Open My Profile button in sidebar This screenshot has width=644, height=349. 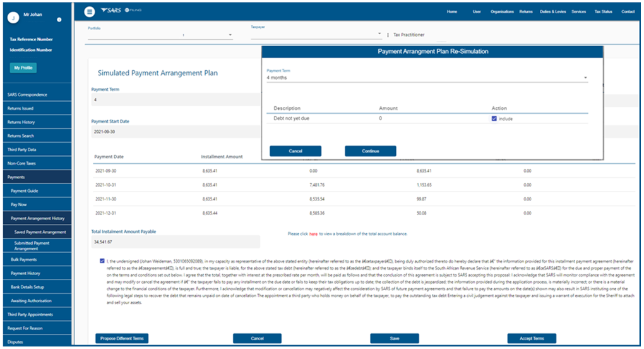coord(23,68)
